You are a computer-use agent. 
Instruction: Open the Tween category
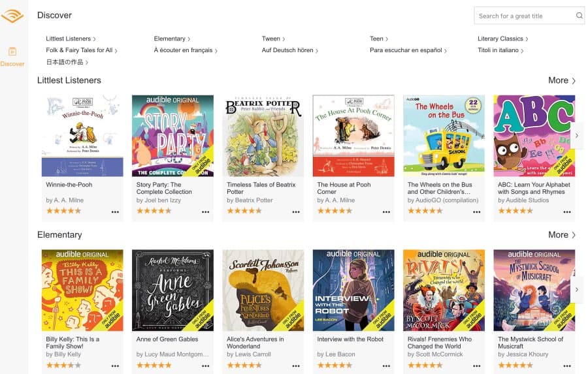point(272,39)
